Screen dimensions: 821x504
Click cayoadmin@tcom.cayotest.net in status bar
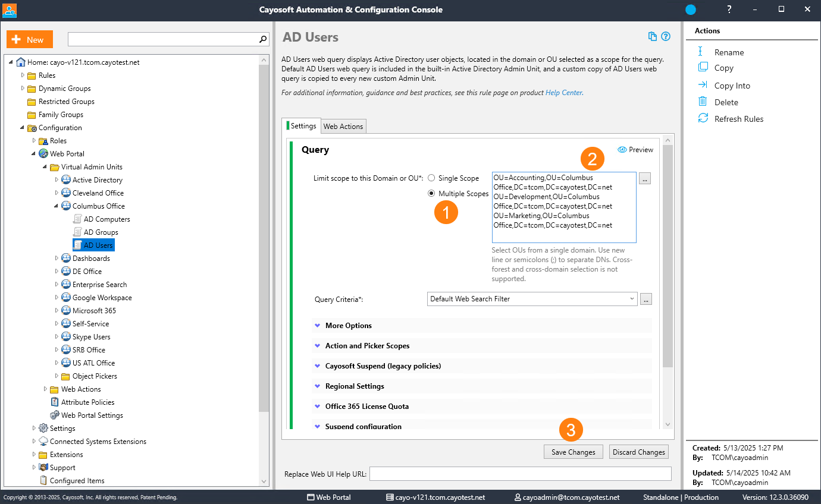tap(567, 497)
